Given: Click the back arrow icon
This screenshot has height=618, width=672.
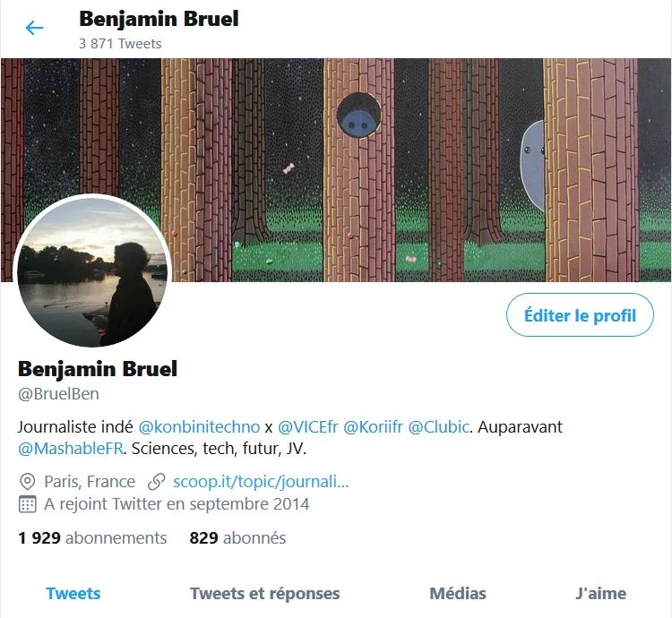Looking at the screenshot, I should (34, 28).
